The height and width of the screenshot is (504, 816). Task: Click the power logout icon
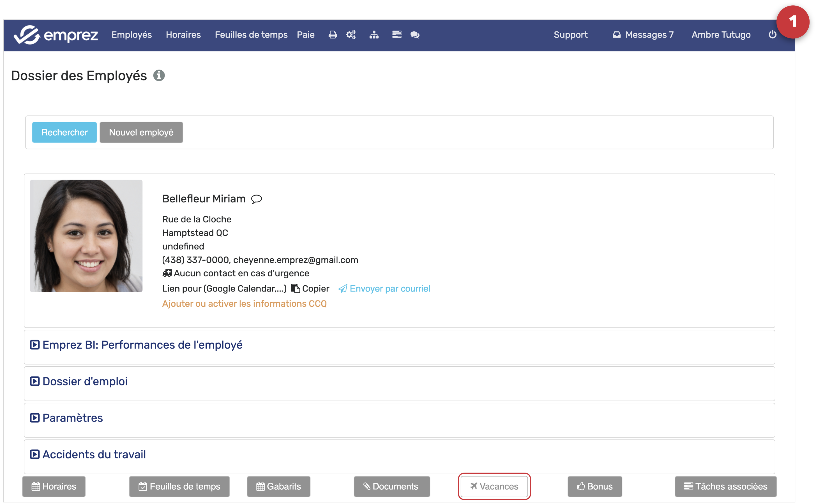click(772, 35)
